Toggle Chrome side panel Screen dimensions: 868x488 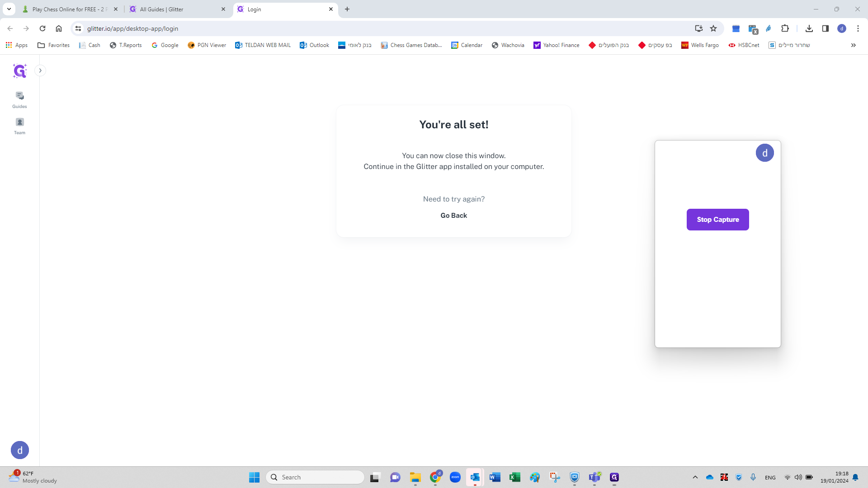coord(825,28)
